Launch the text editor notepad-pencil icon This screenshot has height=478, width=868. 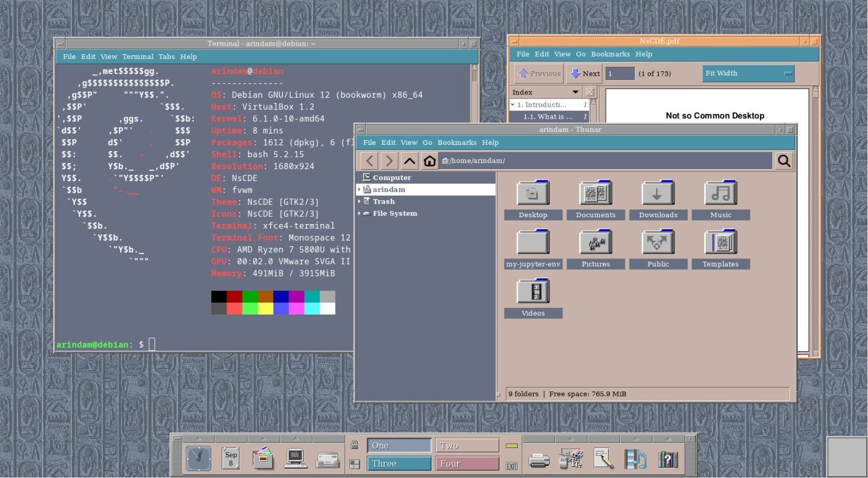pyautogui.click(x=604, y=459)
